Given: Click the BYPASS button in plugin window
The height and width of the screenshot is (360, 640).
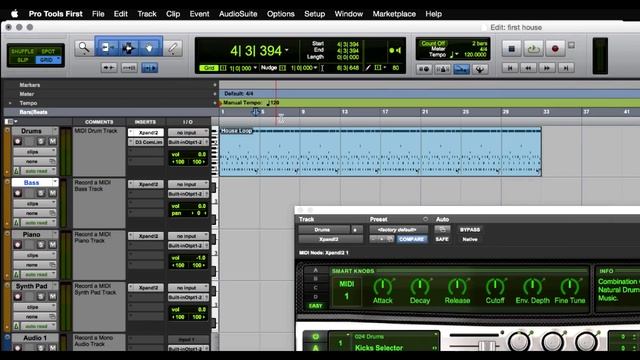Looking at the screenshot, I should pyautogui.click(x=470, y=230).
